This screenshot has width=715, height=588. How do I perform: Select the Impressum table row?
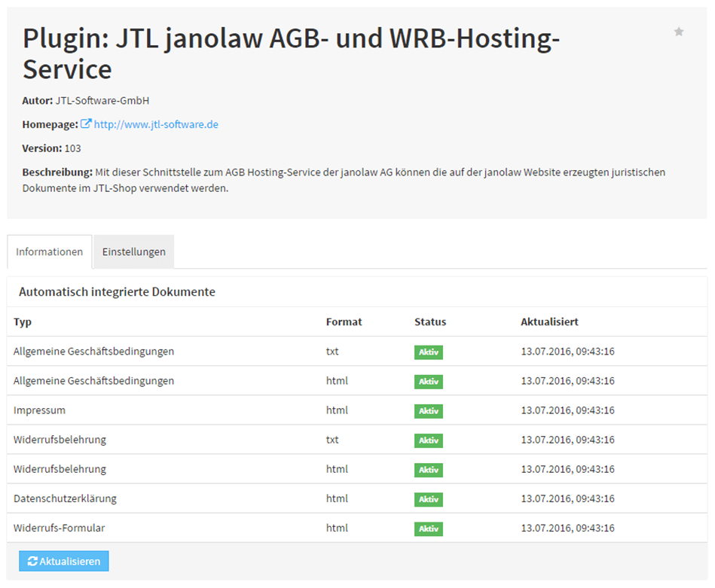pos(39,410)
